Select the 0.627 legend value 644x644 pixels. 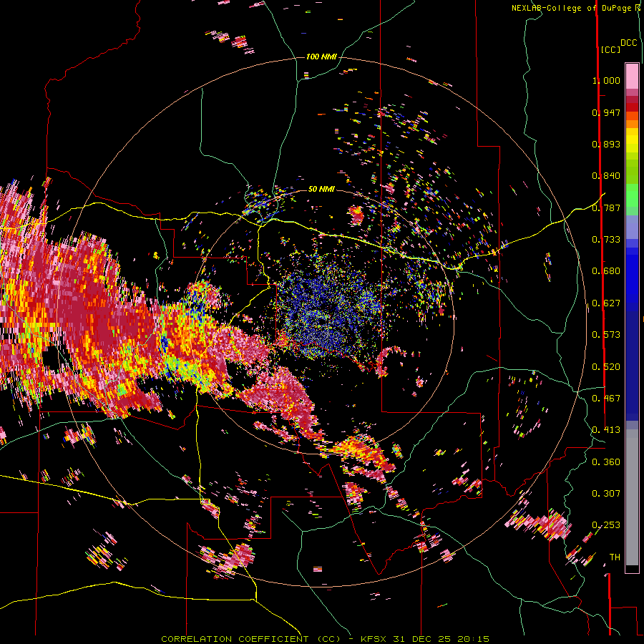pyautogui.click(x=606, y=303)
